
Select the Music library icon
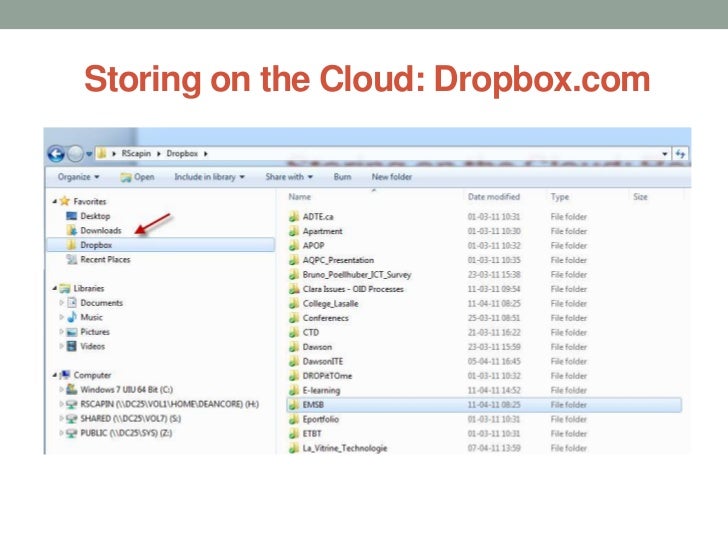click(72, 317)
